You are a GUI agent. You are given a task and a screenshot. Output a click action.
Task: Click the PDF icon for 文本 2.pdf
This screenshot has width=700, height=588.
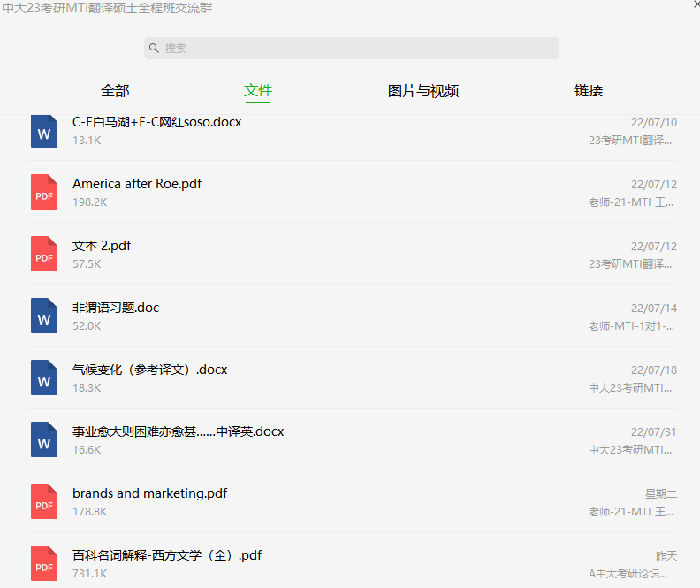[44, 254]
